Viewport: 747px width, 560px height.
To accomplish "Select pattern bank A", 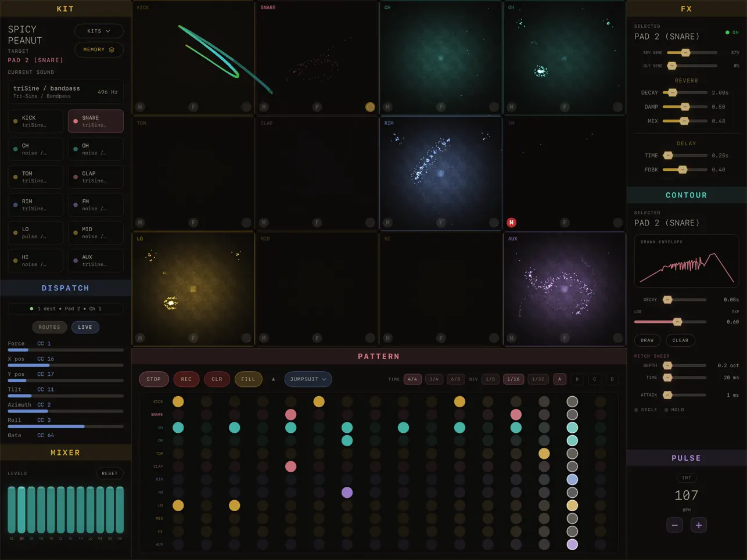I will tap(560, 379).
